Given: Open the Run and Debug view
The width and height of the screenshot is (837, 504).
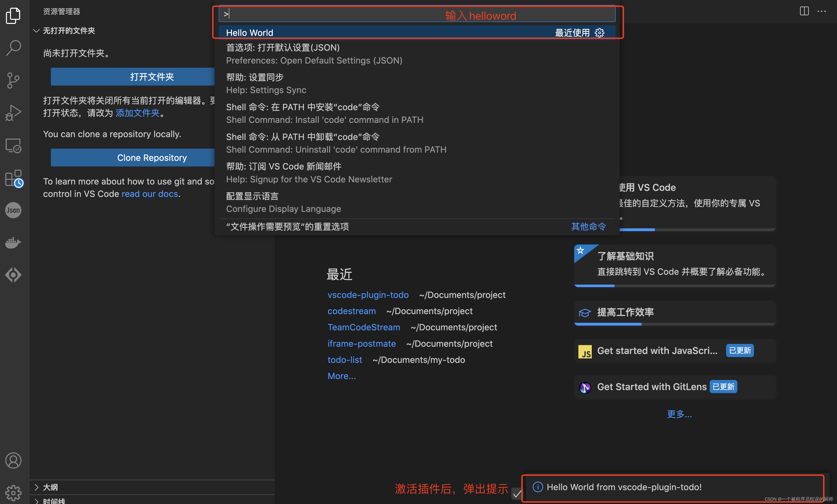Looking at the screenshot, I should point(13,113).
